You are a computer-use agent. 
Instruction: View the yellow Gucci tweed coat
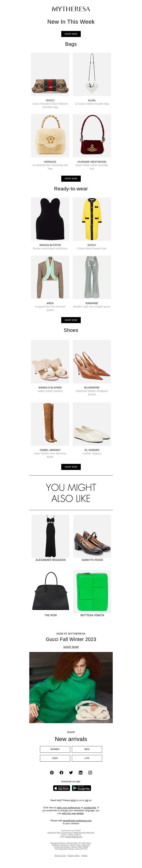coord(92,219)
